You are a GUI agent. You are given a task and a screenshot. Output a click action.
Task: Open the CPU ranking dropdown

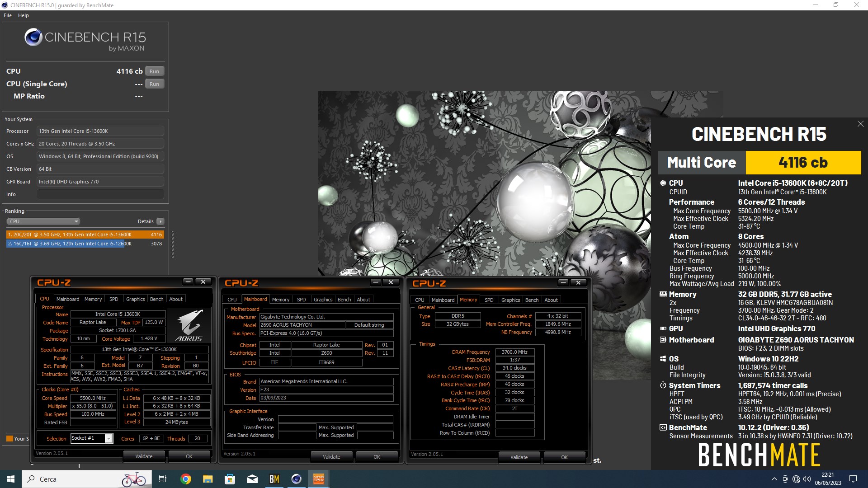pyautogui.click(x=43, y=221)
